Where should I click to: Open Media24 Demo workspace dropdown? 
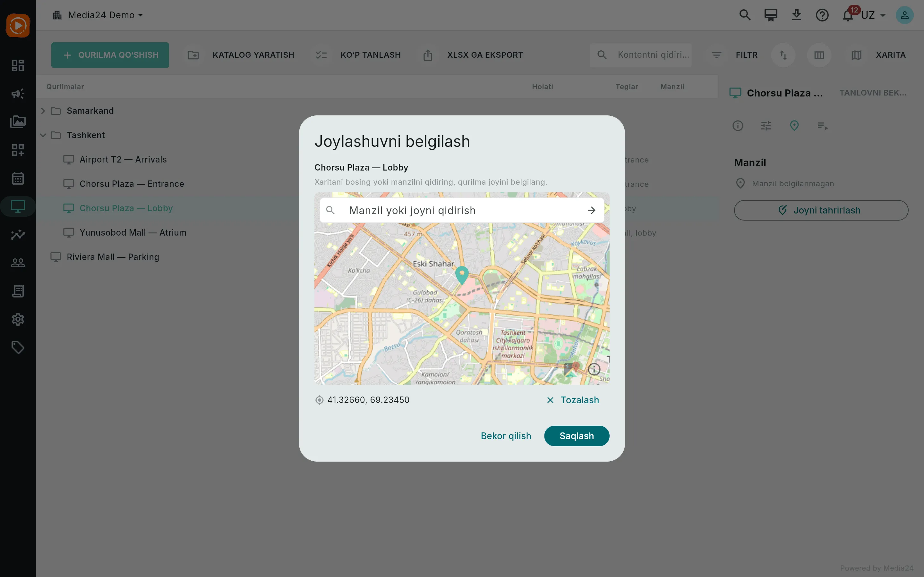pos(98,15)
